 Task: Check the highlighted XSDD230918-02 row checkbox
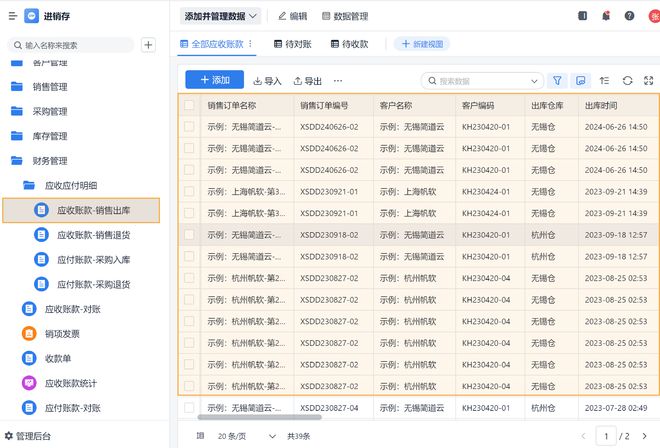[x=189, y=235]
